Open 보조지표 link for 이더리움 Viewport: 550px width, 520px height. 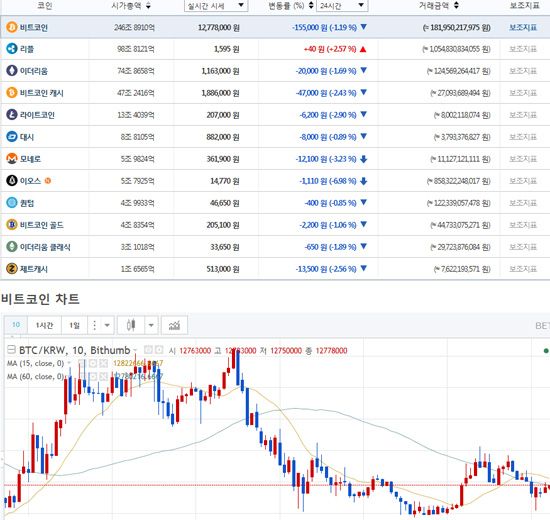point(523,71)
